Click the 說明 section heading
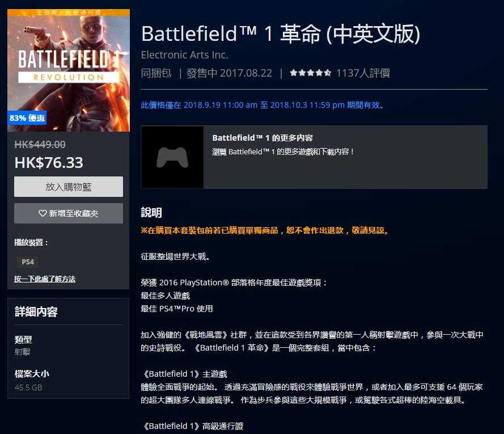 coord(151,213)
